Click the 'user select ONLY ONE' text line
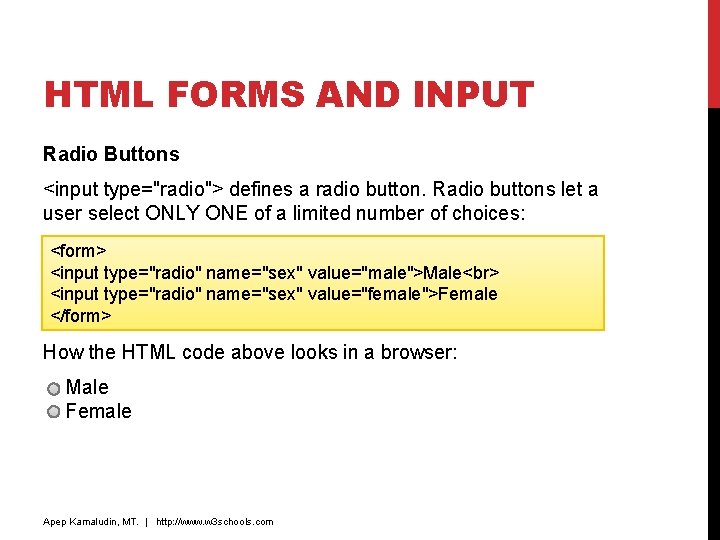The width and height of the screenshot is (720, 540). click(284, 213)
